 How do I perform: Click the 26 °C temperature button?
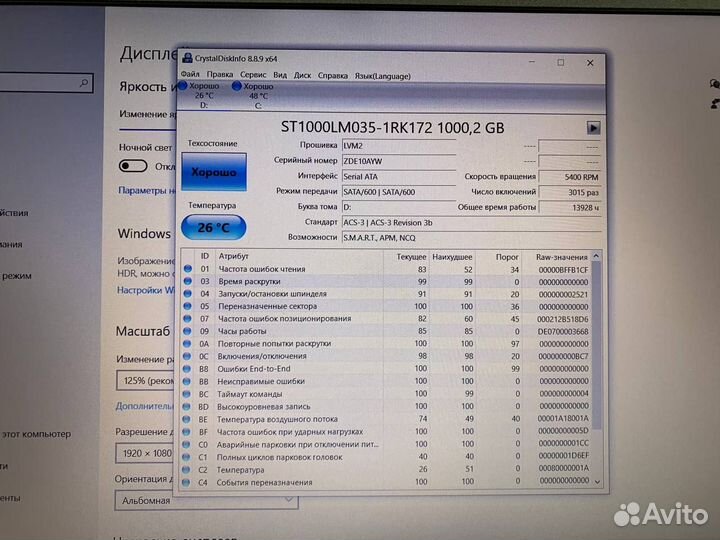[214, 227]
